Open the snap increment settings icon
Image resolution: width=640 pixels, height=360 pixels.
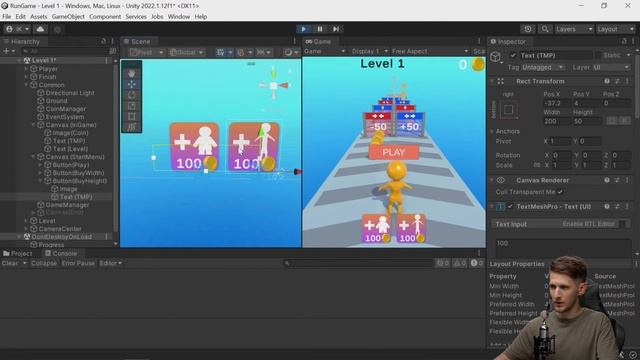(263, 52)
